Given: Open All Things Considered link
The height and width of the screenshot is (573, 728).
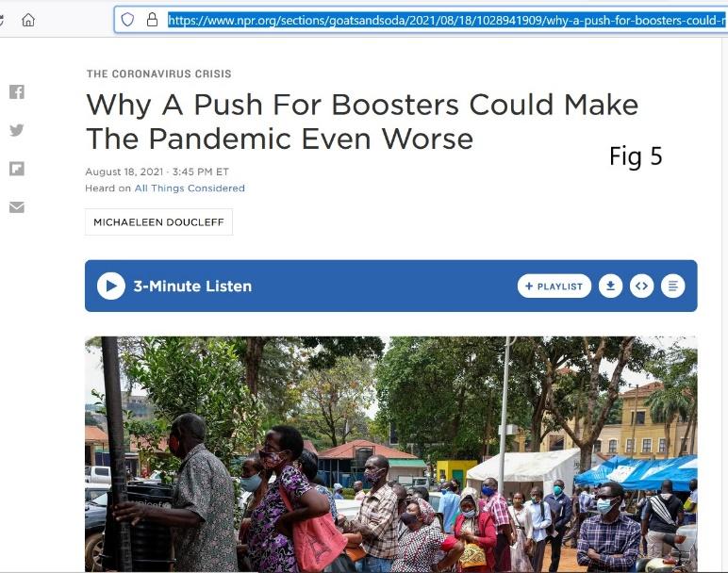Looking at the screenshot, I should (x=190, y=188).
